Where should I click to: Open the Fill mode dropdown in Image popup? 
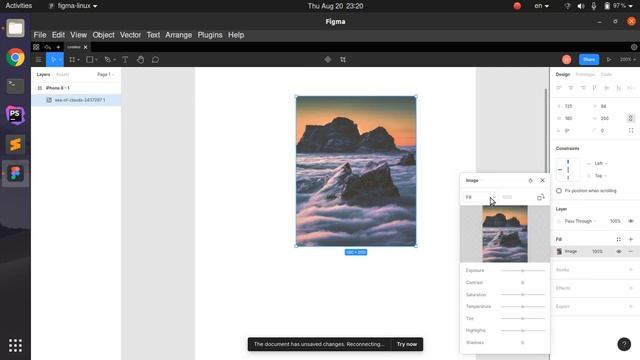coord(480,197)
